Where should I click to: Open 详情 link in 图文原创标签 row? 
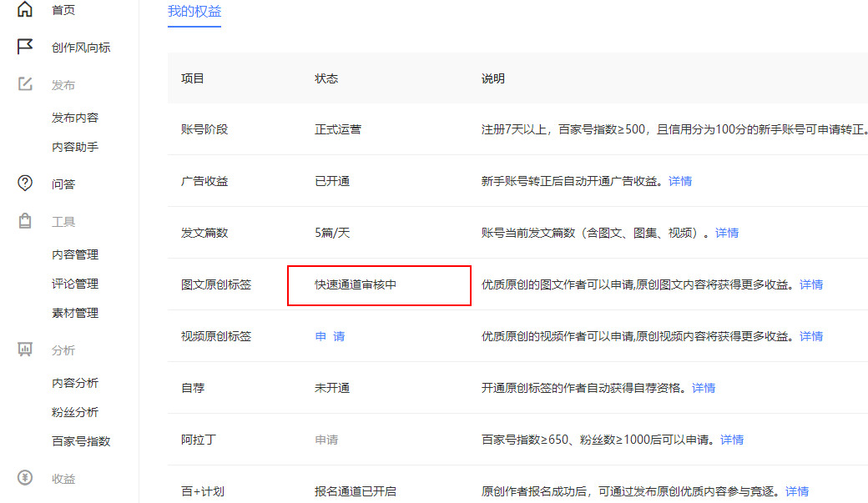(811, 284)
